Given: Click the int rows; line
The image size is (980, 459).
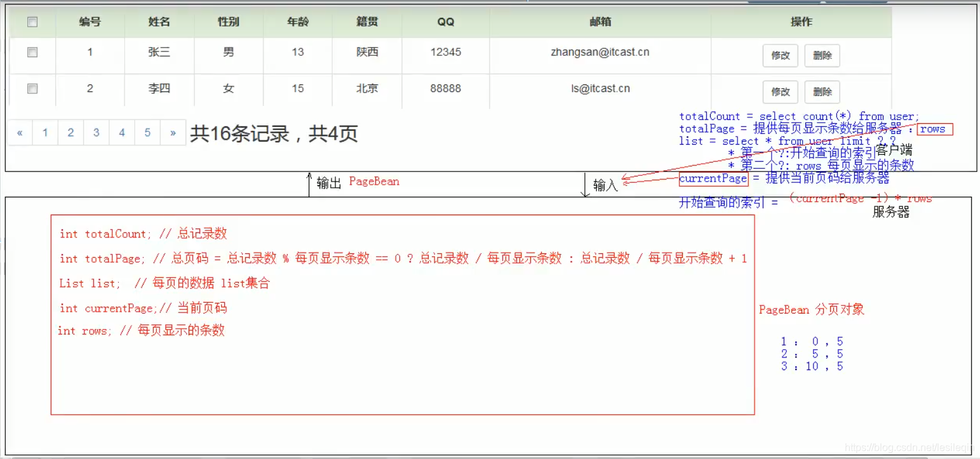Looking at the screenshot, I should pos(141,330).
